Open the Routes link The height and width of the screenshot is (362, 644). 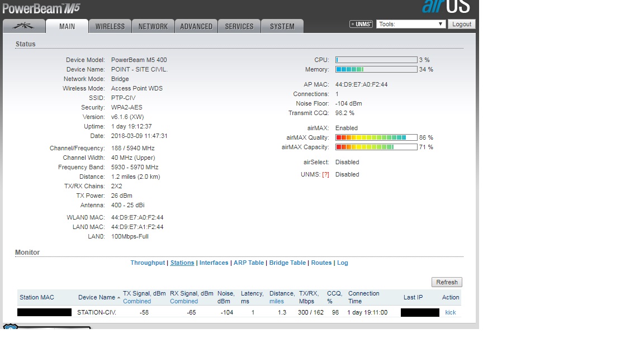[321, 263]
